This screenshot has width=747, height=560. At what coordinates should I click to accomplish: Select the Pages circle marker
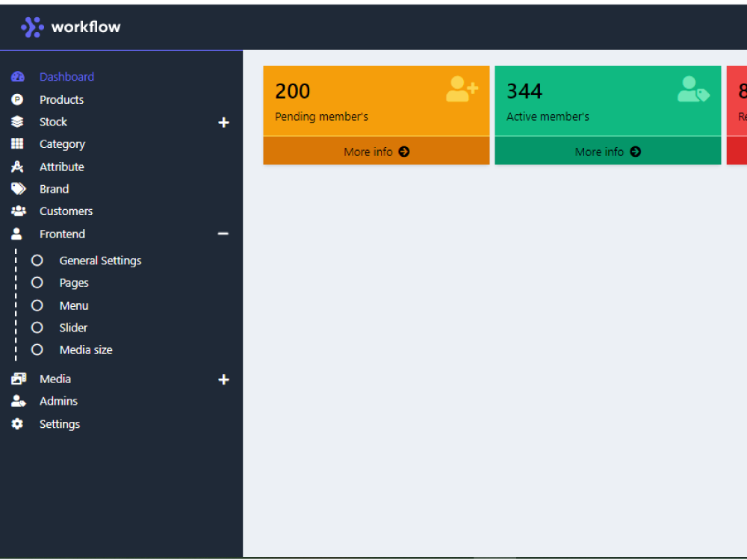tap(37, 283)
